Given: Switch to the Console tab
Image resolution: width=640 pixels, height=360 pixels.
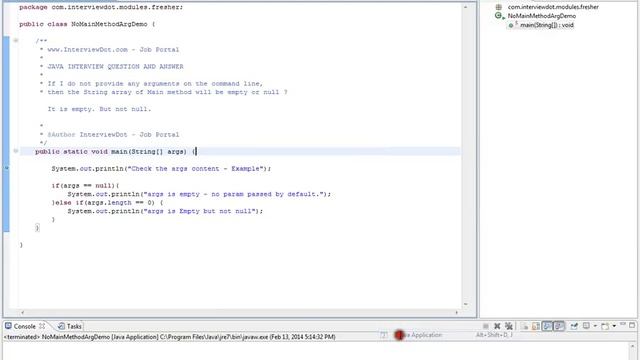Looking at the screenshot, I should point(24,327).
